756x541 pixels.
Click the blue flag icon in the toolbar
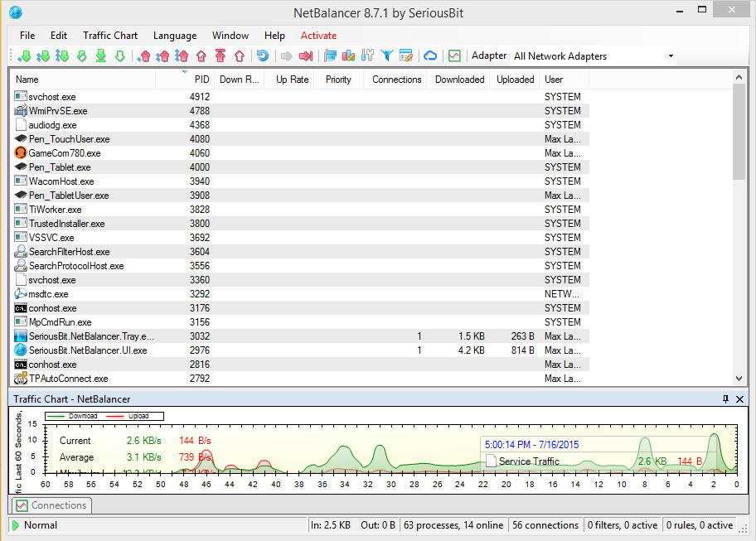click(x=331, y=56)
